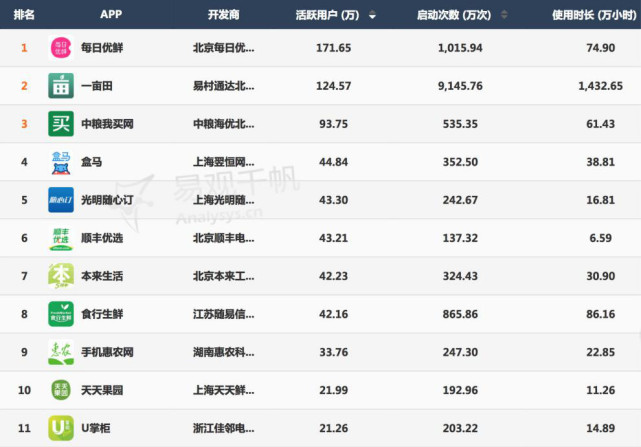Screen dimensions: 641x447
Task: Click launch count value 137.32
Action: click(x=460, y=238)
